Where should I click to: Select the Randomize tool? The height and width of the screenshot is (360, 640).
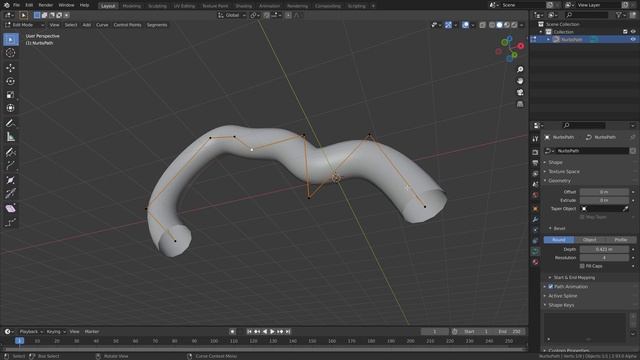point(11,222)
